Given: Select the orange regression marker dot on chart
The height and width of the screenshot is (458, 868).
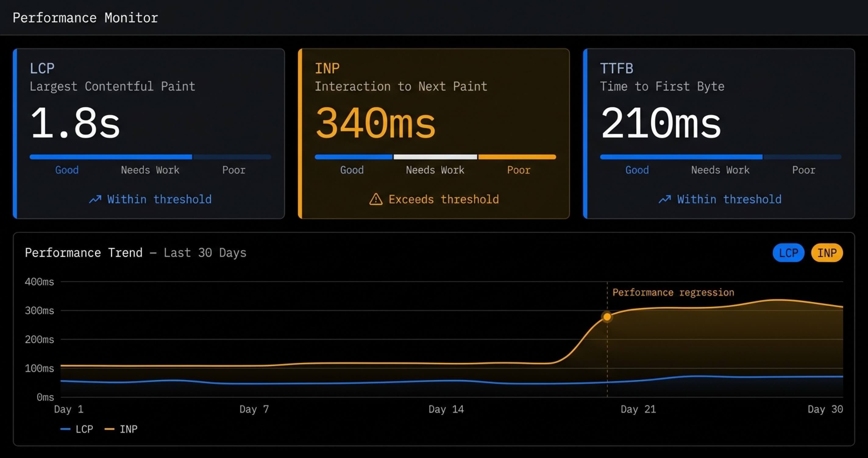Looking at the screenshot, I should pyautogui.click(x=607, y=317).
